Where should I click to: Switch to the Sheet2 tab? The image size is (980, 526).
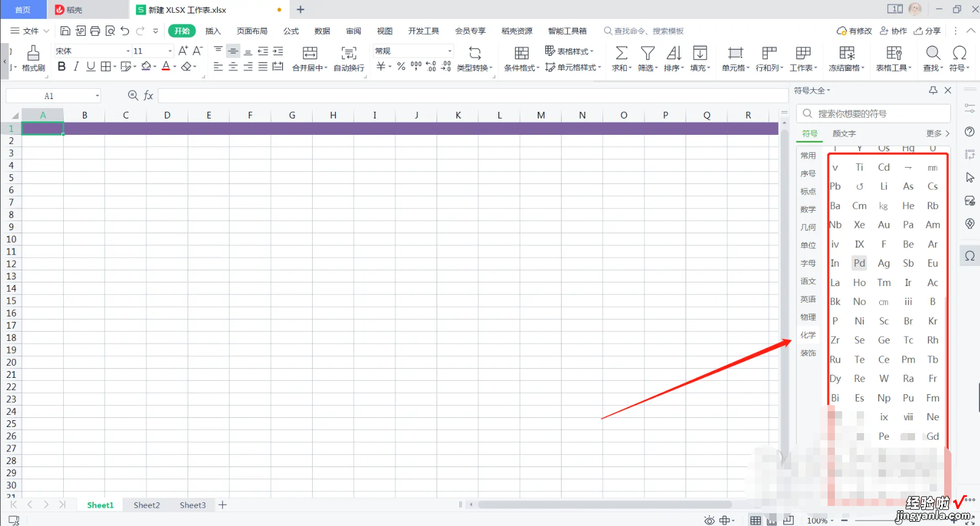[147, 505]
